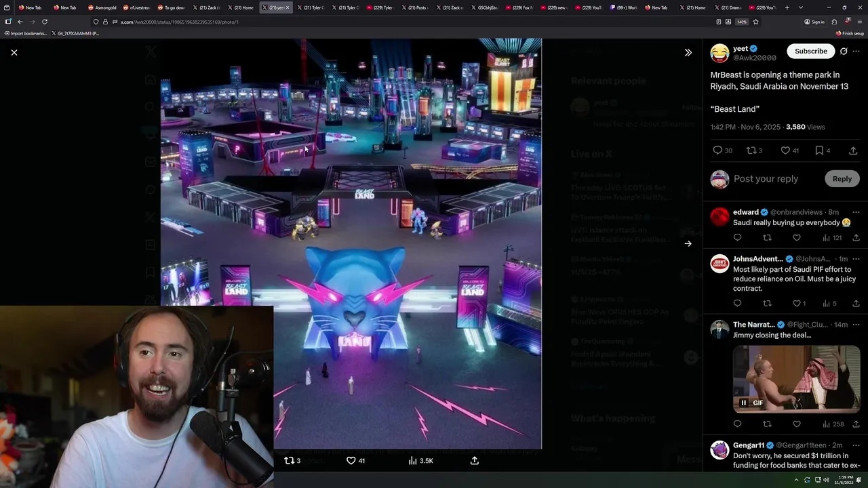The width and height of the screenshot is (868, 488).
Task: Click the 3,580 Views count
Action: coord(805,127)
